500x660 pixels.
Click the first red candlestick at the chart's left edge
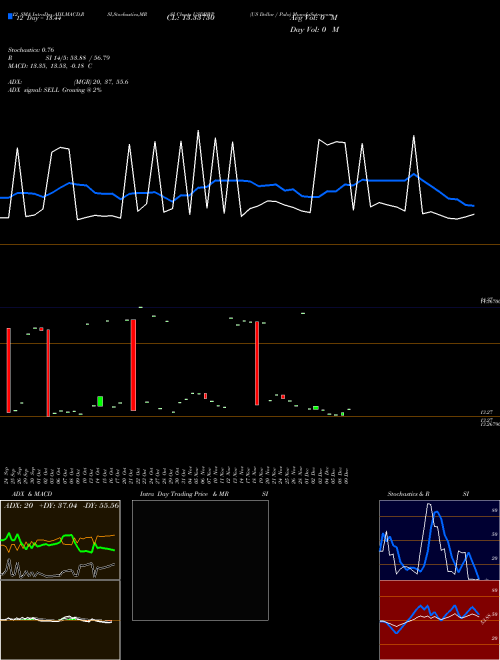[8, 370]
